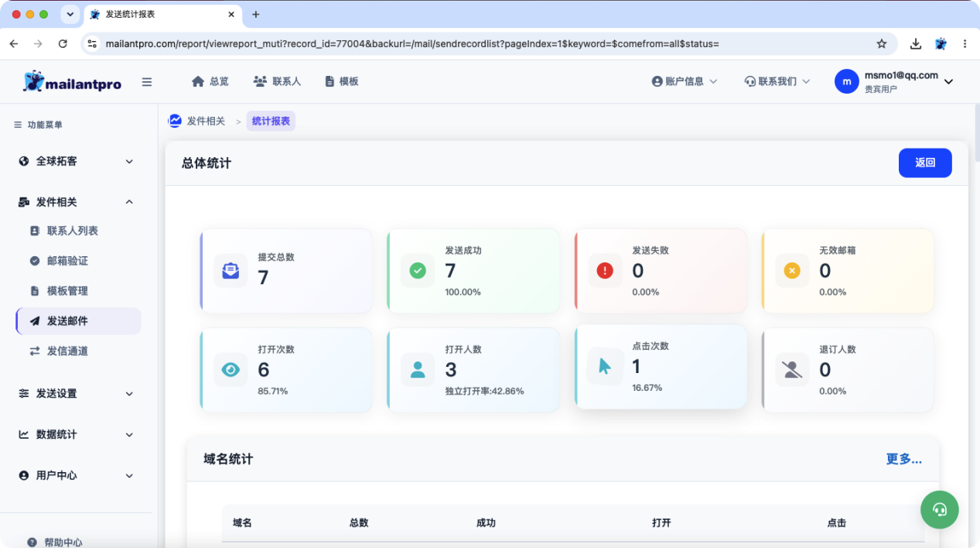Click the breadcrumb chart icon before 发件相关

(x=176, y=121)
